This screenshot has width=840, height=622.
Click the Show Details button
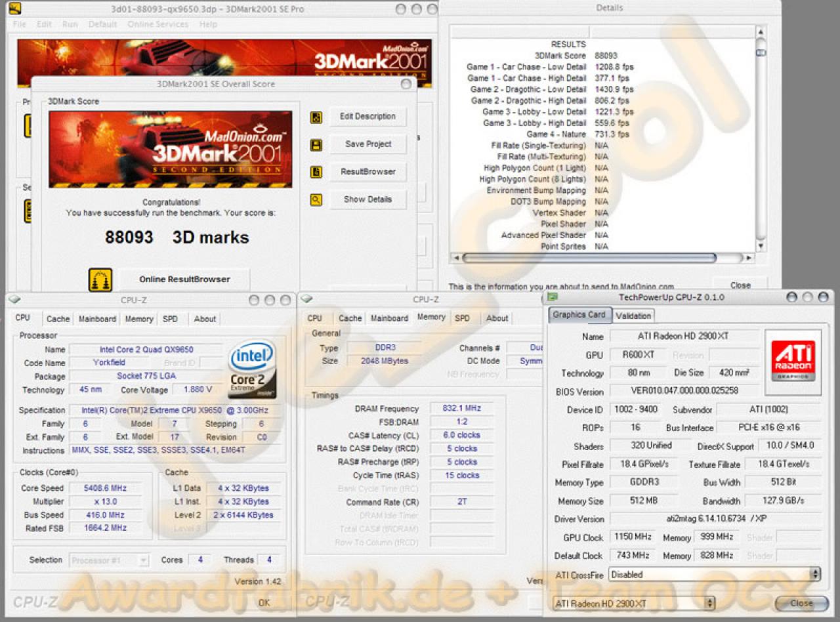click(x=367, y=199)
